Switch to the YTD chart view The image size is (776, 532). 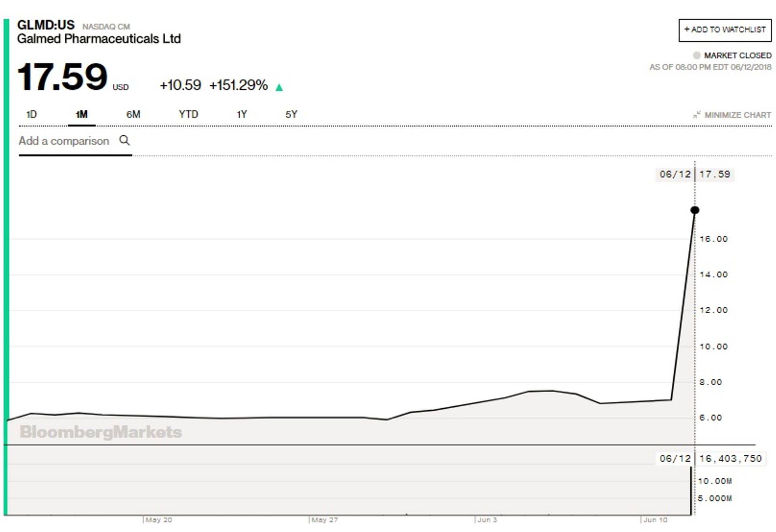(188, 114)
